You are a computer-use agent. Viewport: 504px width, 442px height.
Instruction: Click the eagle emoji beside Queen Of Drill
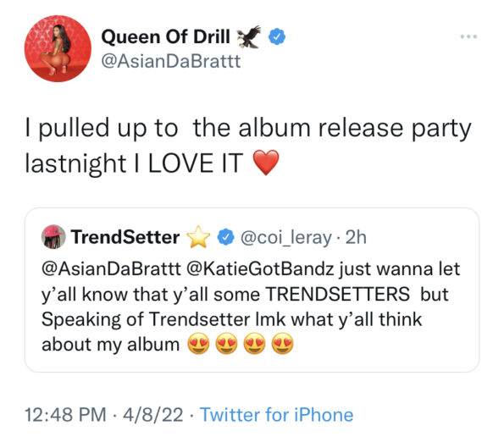(x=249, y=36)
